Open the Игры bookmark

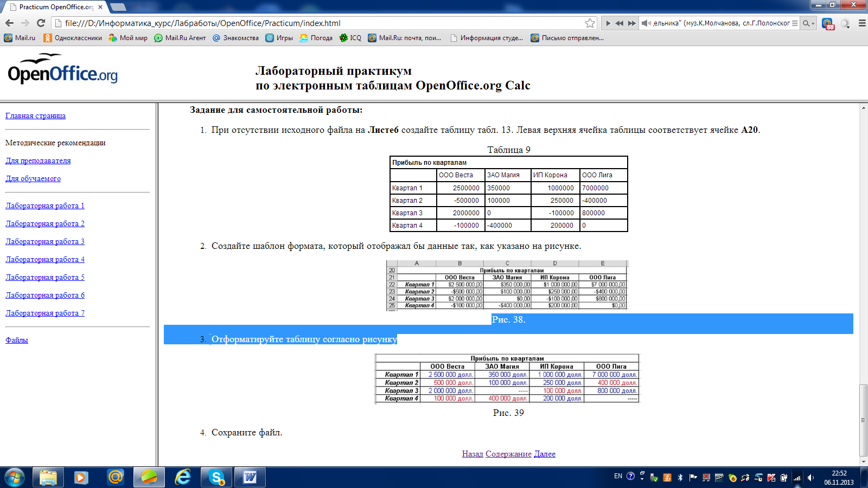(279, 38)
